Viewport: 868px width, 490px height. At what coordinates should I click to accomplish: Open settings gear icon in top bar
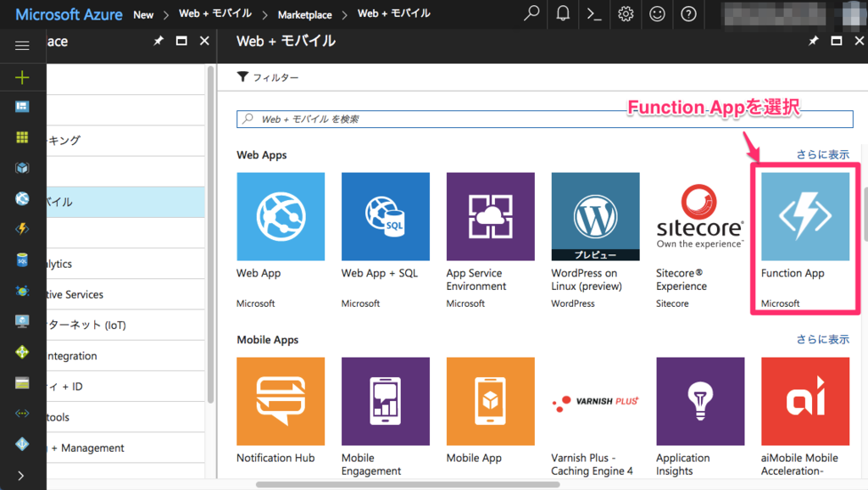pos(626,14)
